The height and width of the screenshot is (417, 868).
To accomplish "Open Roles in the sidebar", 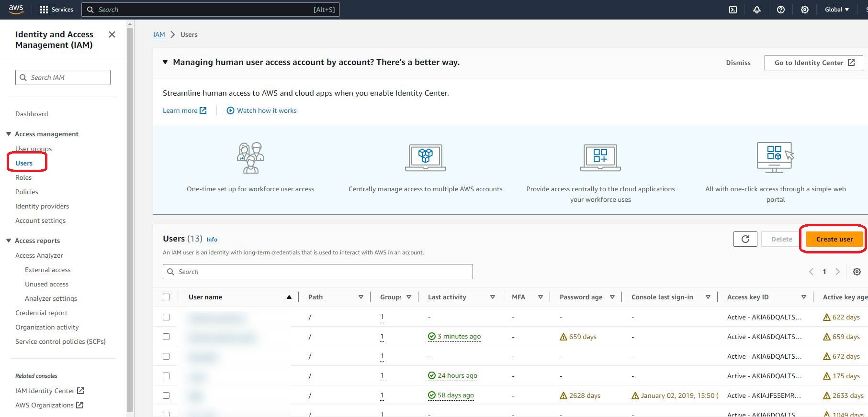I will tap(23, 177).
